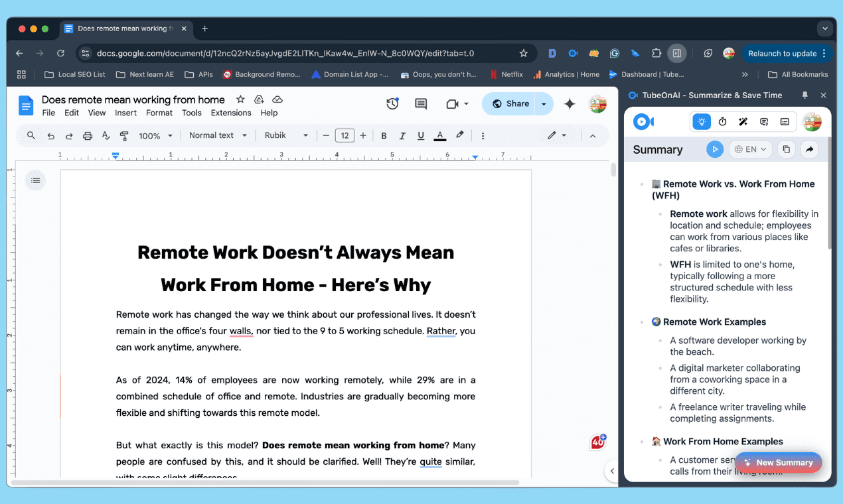Show more bookmarks chevron
The height and width of the screenshot is (504, 843).
coord(745,74)
